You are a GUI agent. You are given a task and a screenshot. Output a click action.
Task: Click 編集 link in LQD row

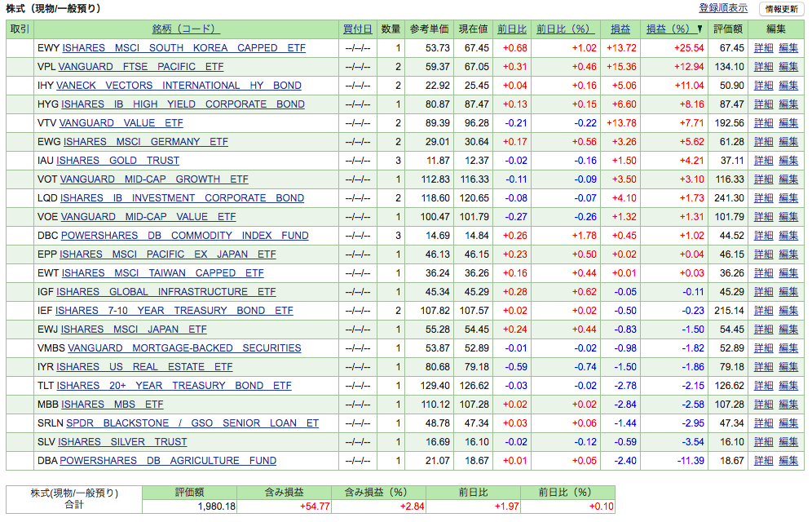point(788,198)
